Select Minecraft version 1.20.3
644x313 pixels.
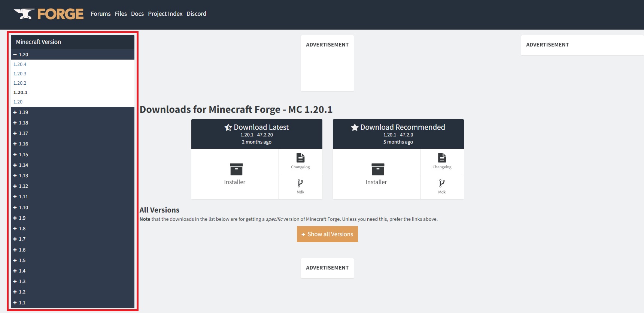(x=20, y=74)
